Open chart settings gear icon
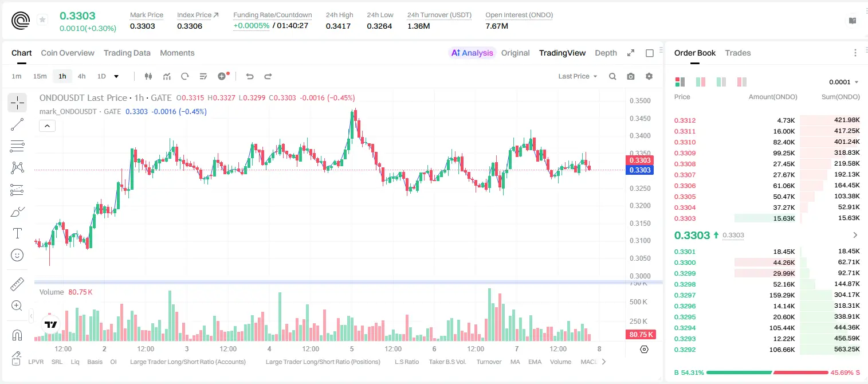The width and height of the screenshot is (868, 384). (x=649, y=76)
